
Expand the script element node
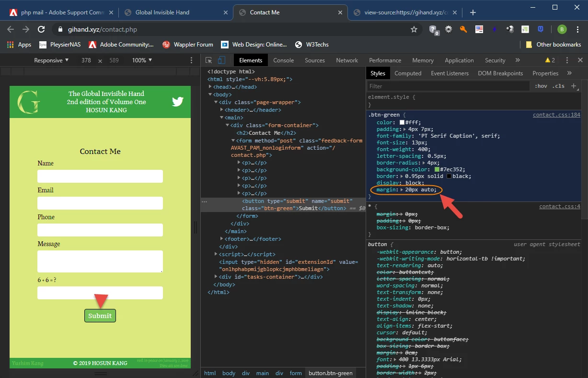pyautogui.click(x=216, y=254)
